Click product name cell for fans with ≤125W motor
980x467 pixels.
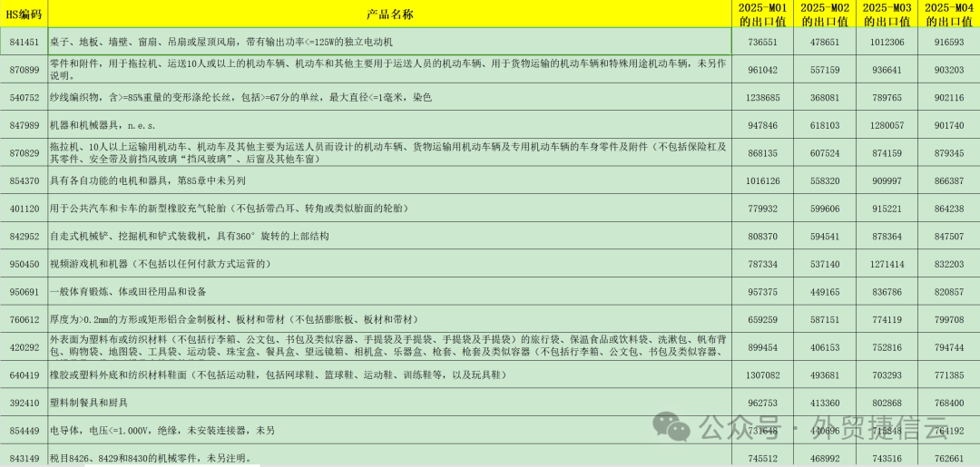(389, 42)
